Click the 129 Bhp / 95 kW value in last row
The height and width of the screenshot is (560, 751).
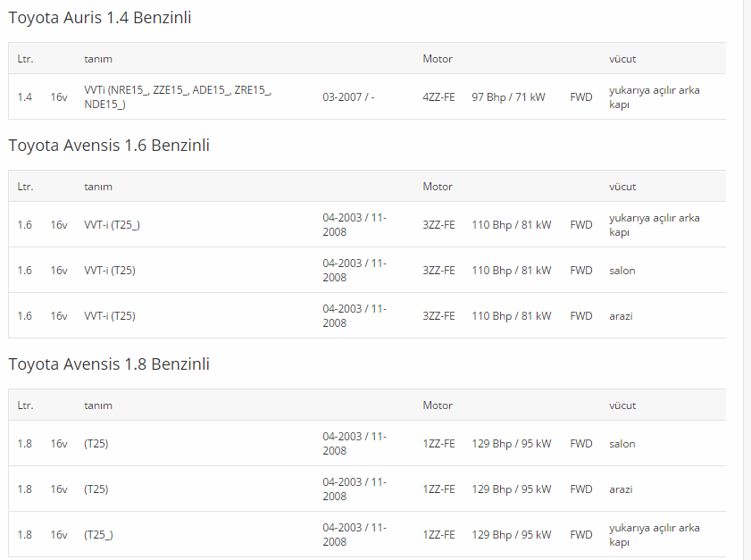tap(511, 535)
